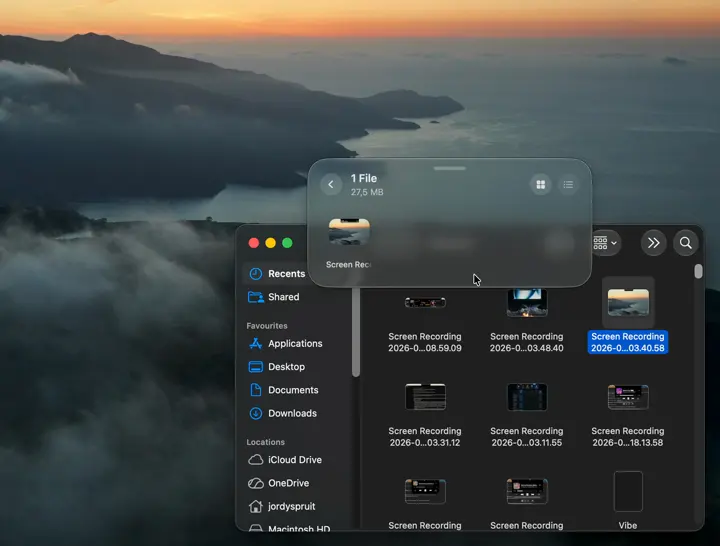
Task: Click the popup's top drag handle bar
Action: click(x=450, y=169)
